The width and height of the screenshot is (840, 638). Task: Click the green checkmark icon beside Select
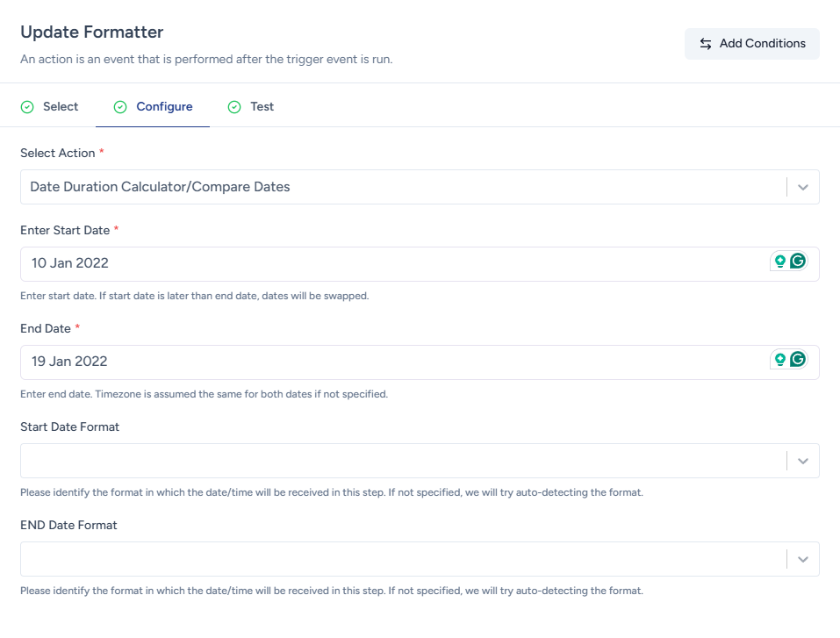click(x=27, y=107)
